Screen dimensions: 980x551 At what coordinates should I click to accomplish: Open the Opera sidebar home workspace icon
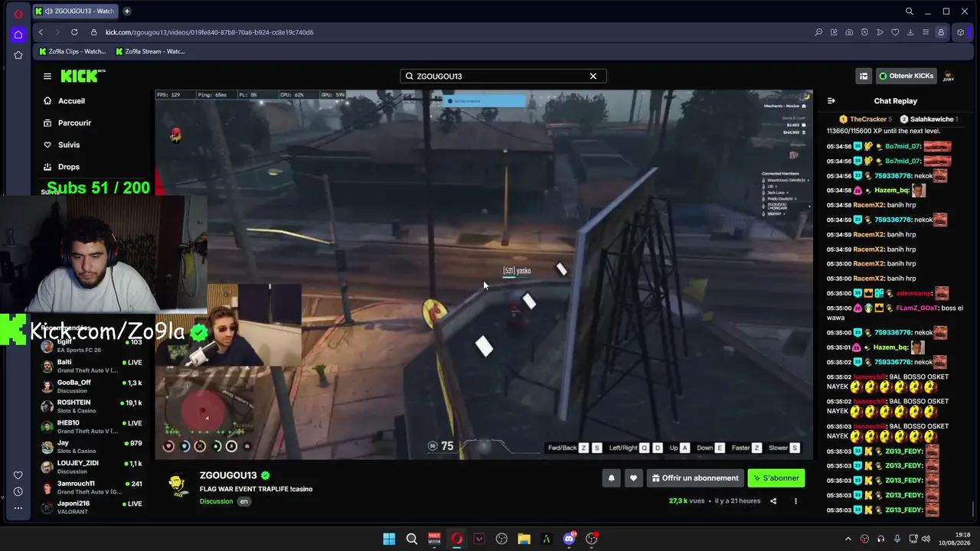[18, 34]
